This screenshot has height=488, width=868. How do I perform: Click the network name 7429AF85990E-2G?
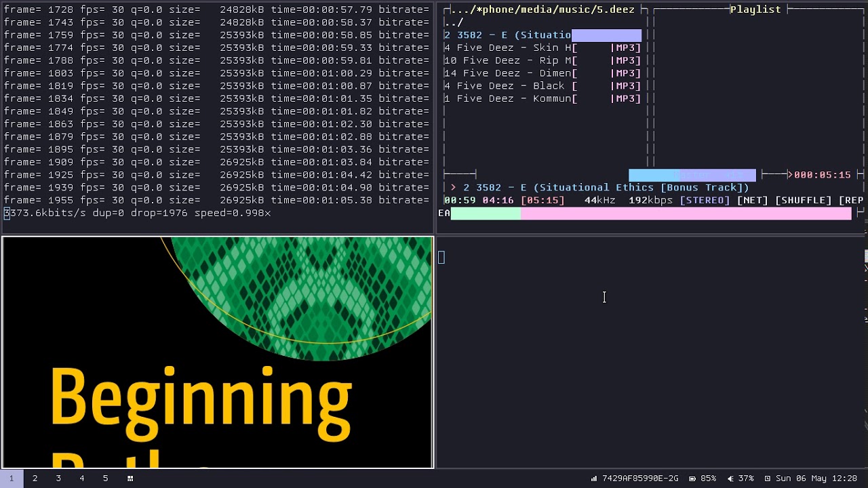coord(640,479)
